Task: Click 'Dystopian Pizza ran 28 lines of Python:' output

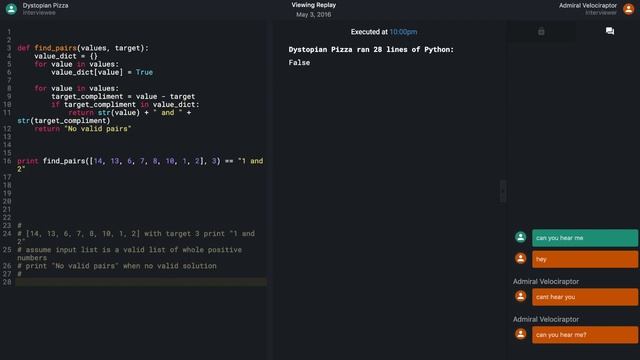Action: 371,49
